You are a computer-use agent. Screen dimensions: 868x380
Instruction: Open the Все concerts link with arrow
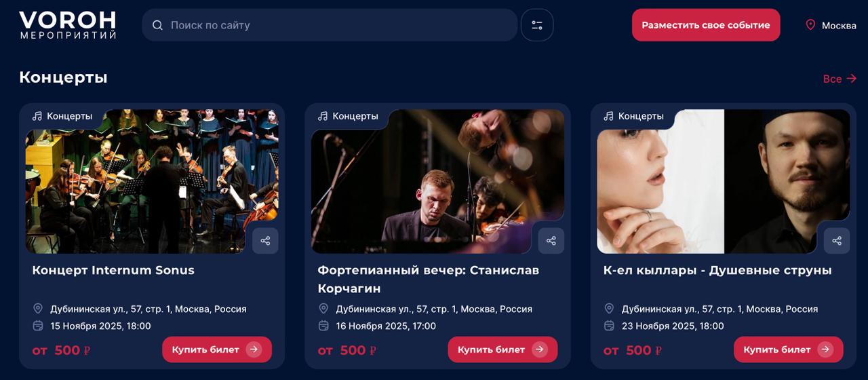coord(840,79)
